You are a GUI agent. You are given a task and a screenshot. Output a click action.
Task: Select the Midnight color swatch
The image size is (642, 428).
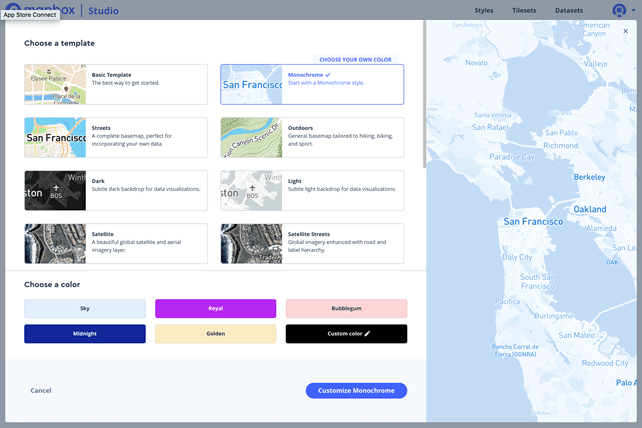(85, 334)
